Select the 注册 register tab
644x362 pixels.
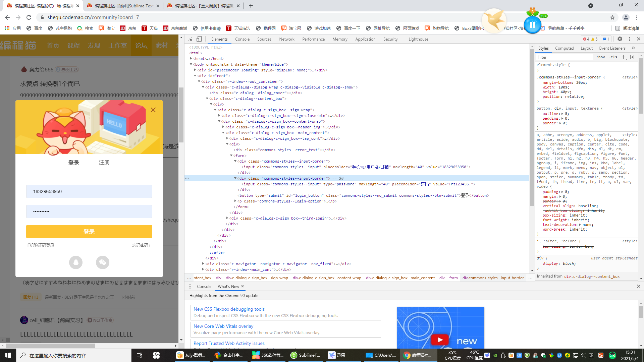coord(104,163)
